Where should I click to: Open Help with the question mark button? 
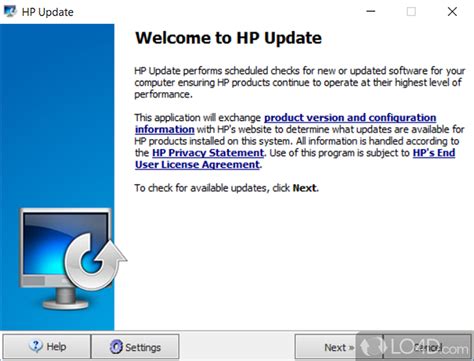(47, 347)
